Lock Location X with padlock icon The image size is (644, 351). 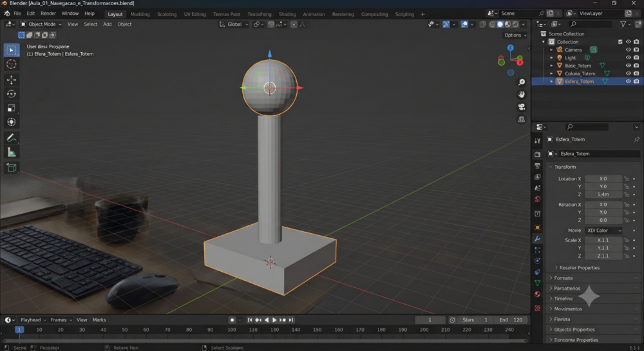coord(627,179)
